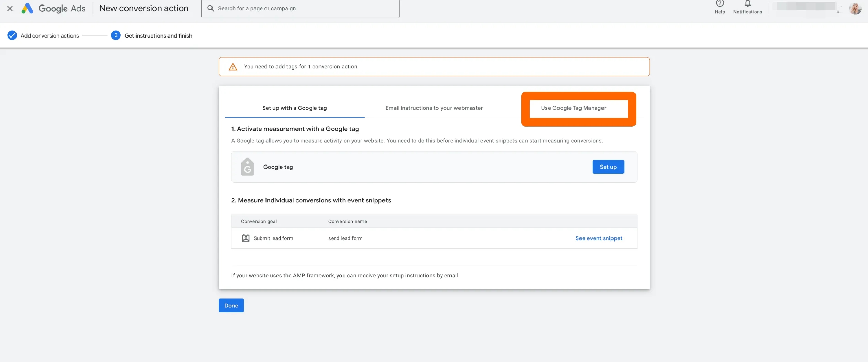Focus the Search for a page field
The image size is (868, 362).
[x=300, y=8]
